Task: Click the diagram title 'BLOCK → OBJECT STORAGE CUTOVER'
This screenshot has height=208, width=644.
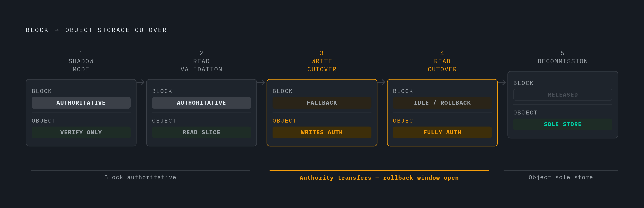Action: (x=96, y=30)
